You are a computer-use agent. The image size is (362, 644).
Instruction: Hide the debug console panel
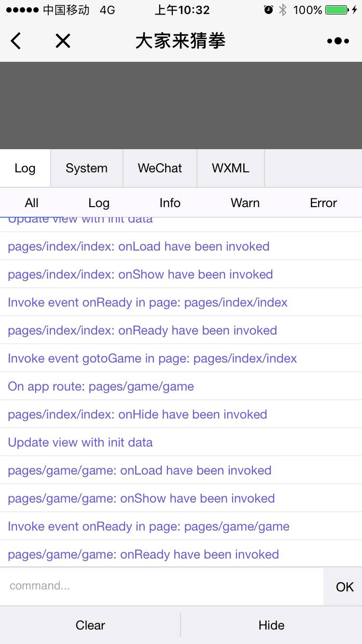271,625
